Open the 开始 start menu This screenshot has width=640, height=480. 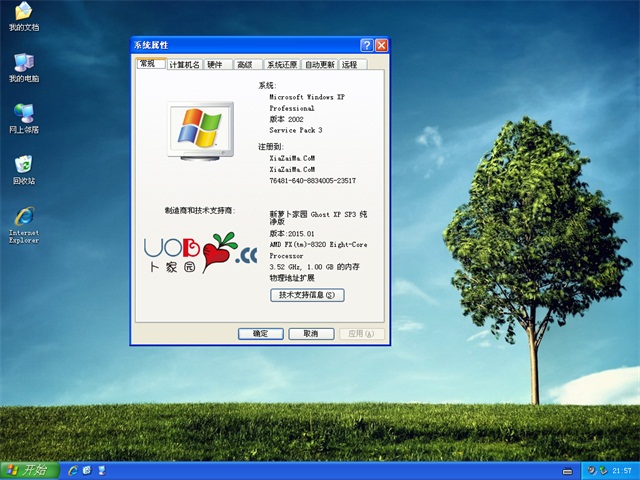click(28, 470)
